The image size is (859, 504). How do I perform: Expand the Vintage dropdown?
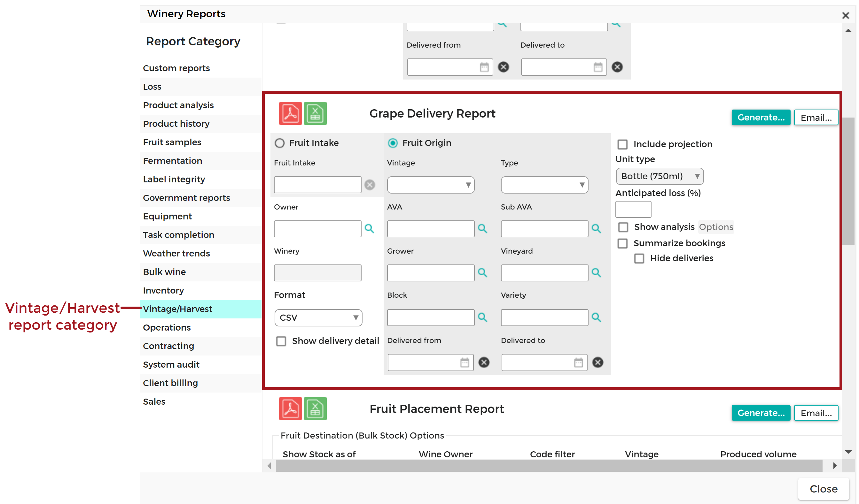pos(431,185)
